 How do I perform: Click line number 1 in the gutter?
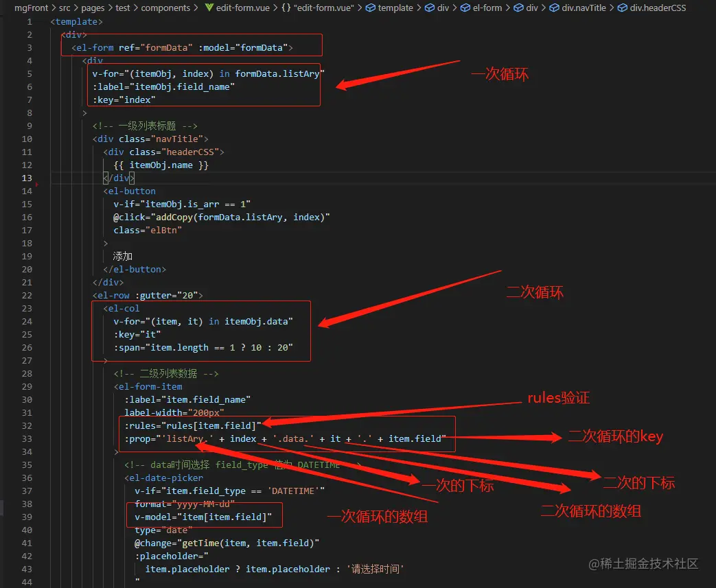(30, 21)
